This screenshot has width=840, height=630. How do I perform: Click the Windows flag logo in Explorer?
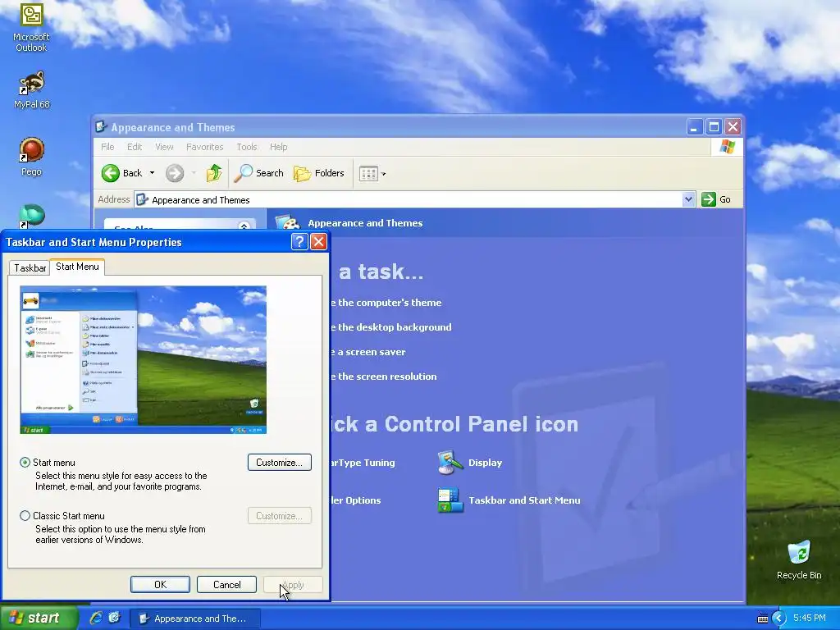coord(727,146)
